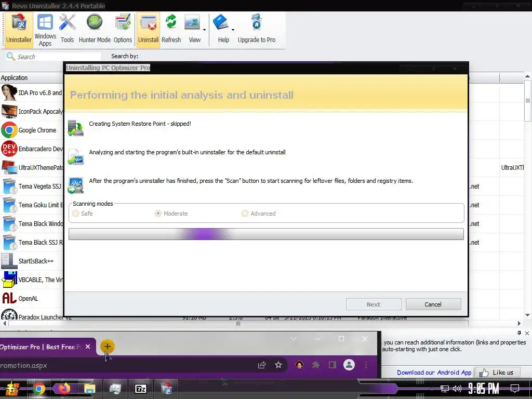Select Tema Goku Limit entry

32,205
